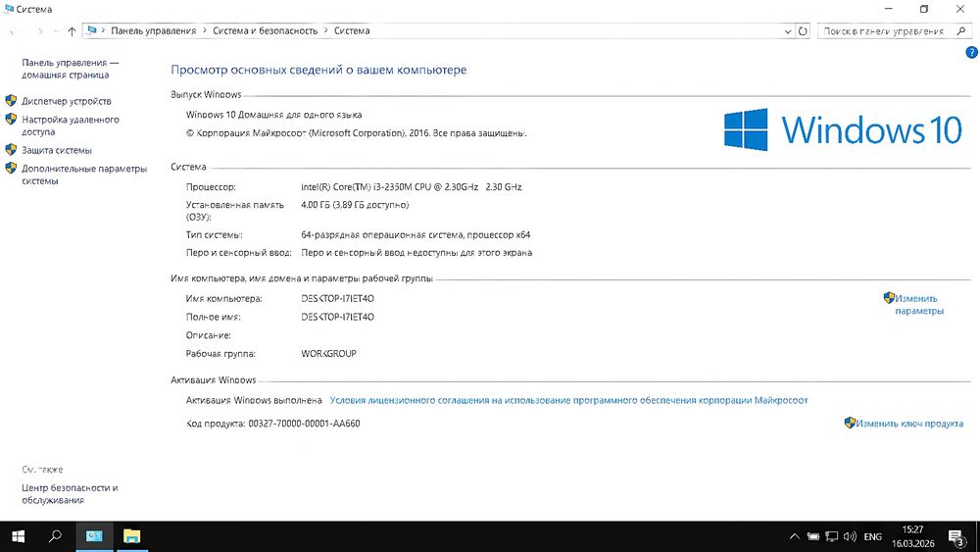
Task: Click shield icon next to Изменить ключ продукта
Action: pyautogui.click(x=850, y=424)
